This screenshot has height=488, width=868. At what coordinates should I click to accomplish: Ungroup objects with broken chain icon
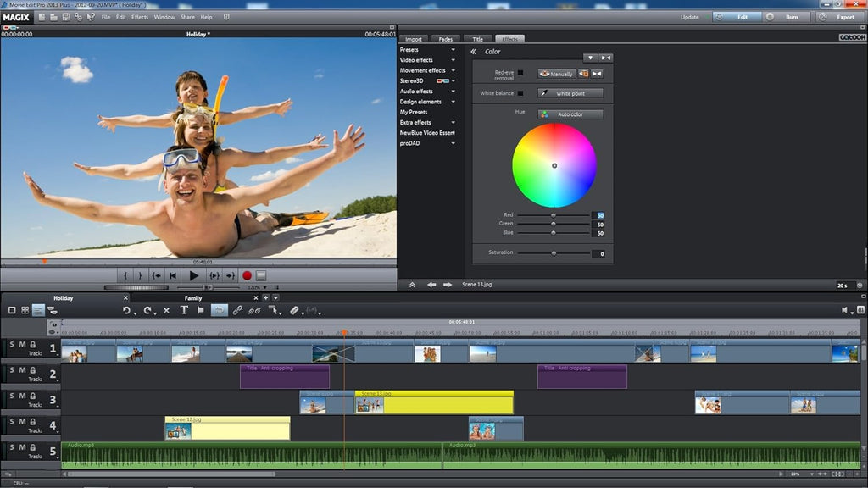pos(254,310)
